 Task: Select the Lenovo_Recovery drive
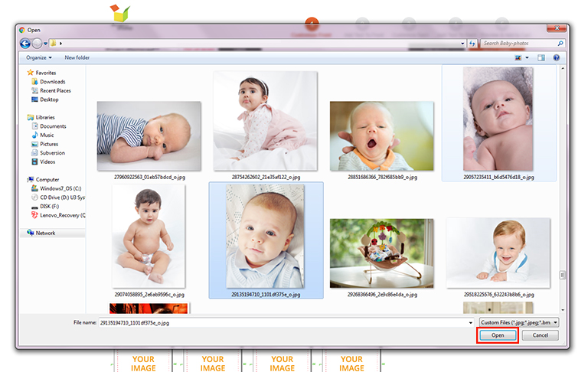(x=61, y=215)
